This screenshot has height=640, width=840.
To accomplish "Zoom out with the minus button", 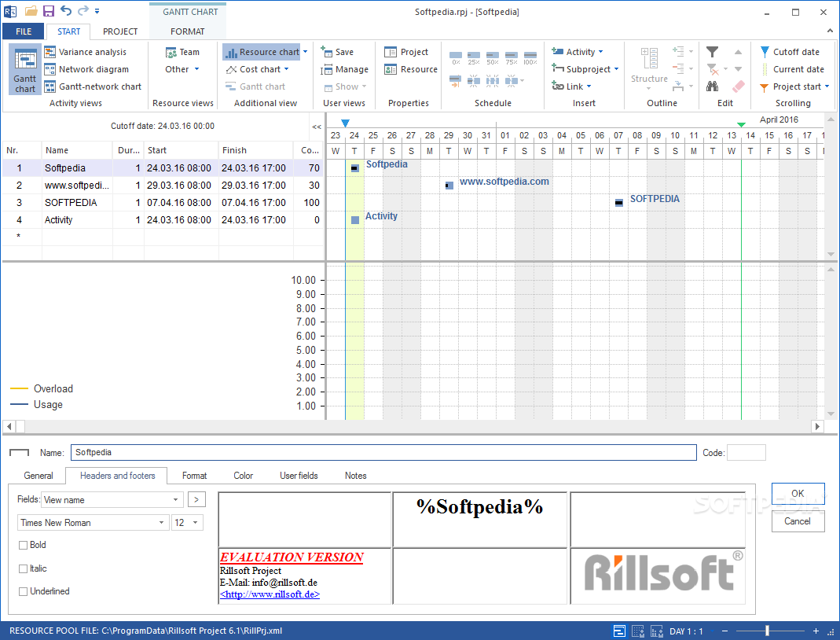I will [724, 631].
